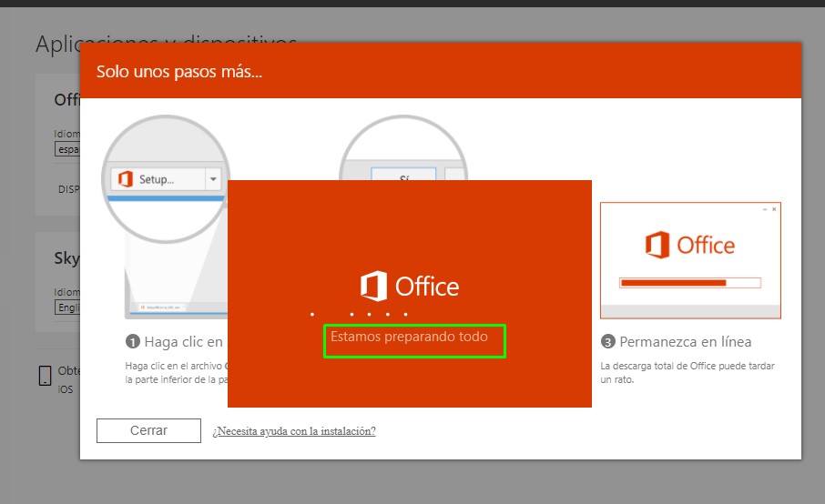
Task: Open the ¿Necesita ayuda con la instalación? link
Action: tap(293, 431)
